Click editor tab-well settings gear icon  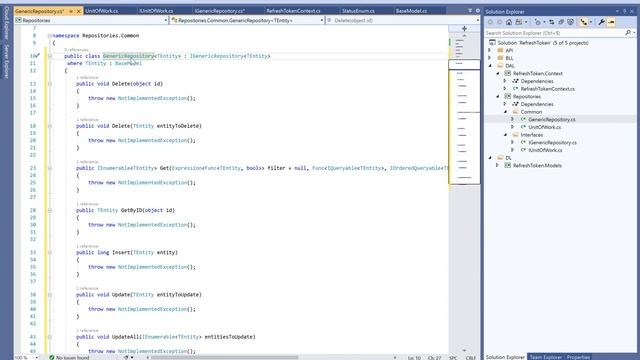478,11
